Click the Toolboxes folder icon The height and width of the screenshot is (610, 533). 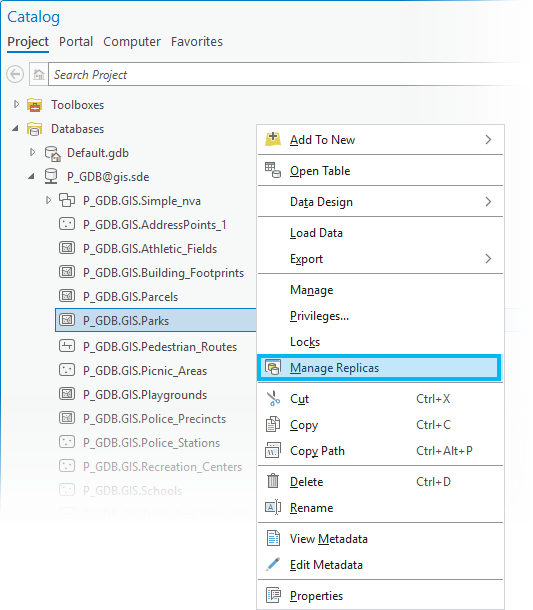(x=34, y=105)
